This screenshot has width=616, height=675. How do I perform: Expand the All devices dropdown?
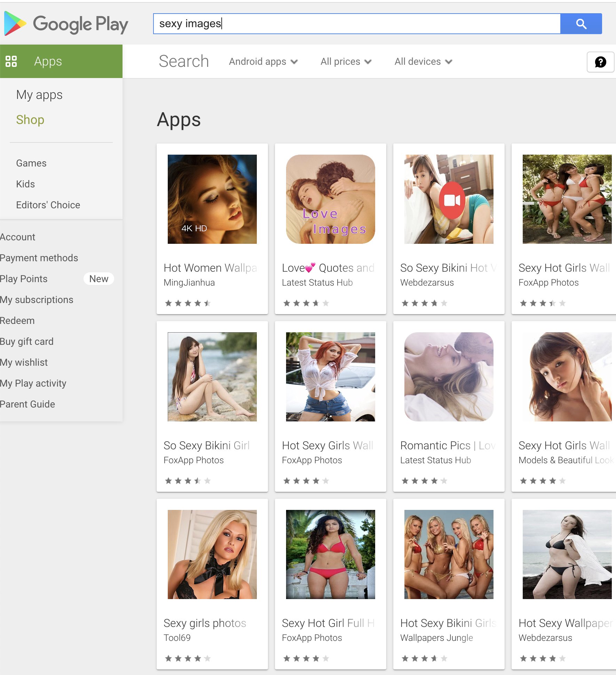click(x=424, y=62)
